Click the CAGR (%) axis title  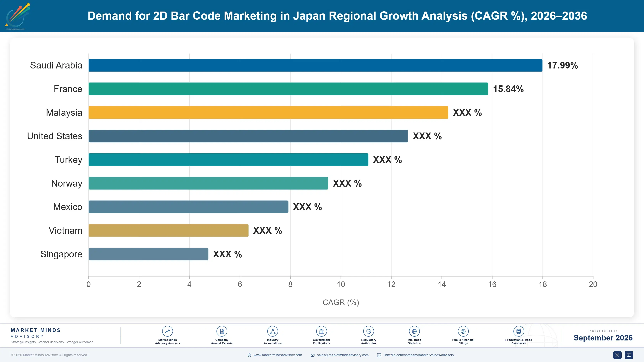(341, 302)
